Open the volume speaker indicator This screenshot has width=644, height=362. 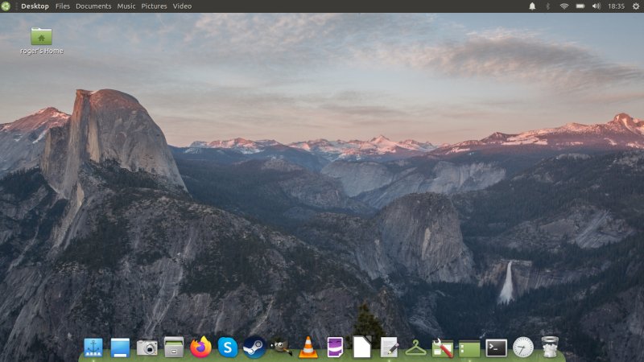(597, 6)
